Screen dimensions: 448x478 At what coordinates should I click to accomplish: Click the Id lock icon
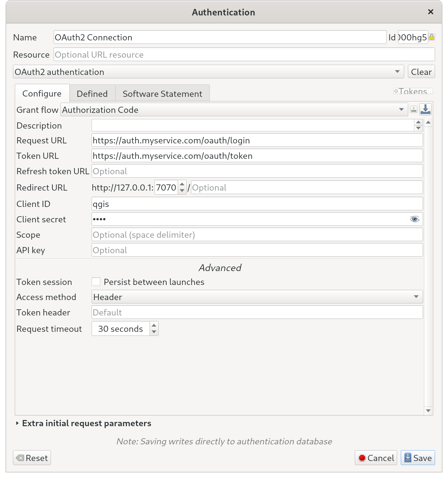click(x=432, y=37)
